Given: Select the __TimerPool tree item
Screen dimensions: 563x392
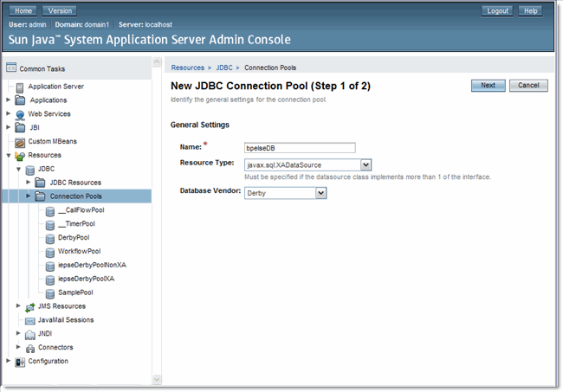Looking at the screenshot, I should 76,224.
